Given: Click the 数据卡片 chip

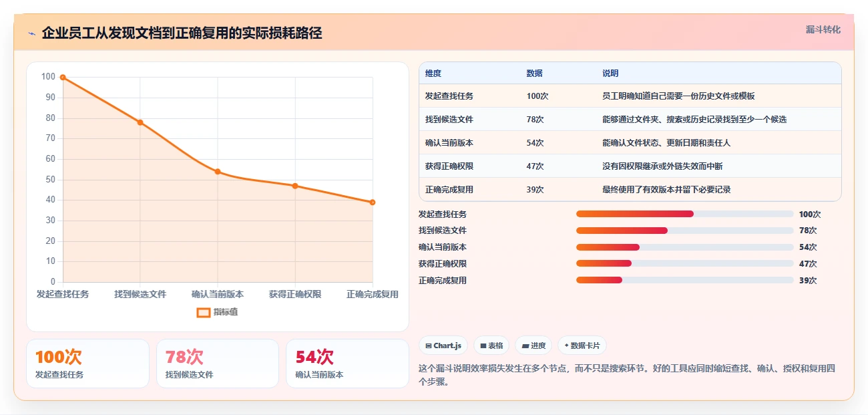Looking at the screenshot, I should pyautogui.click(x=582, y=345).
